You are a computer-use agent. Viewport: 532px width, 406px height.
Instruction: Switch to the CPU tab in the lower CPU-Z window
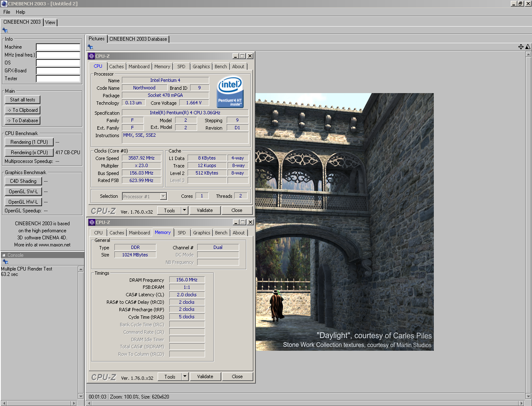[99, 233]
